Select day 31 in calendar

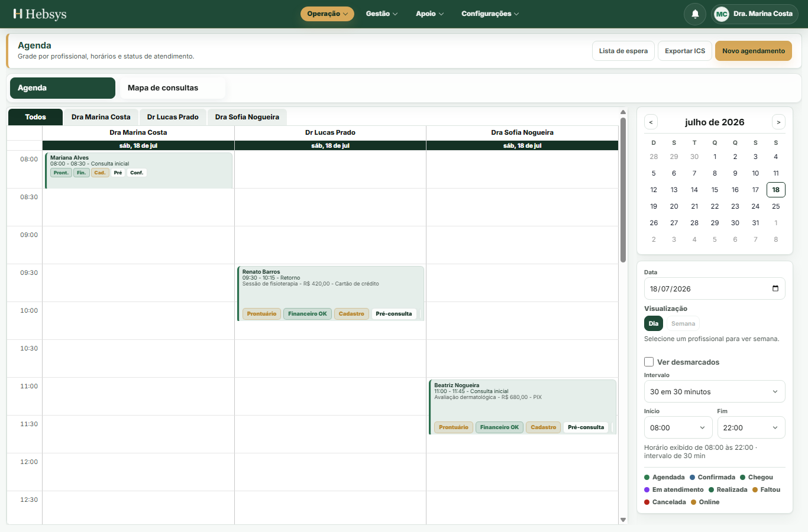click(x=755, y=223)
